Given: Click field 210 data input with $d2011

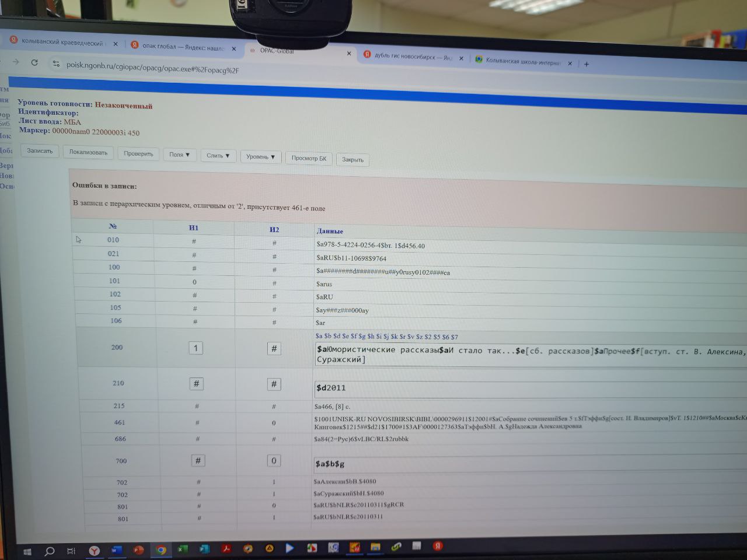Looking at the screenshot, I should coord(530,388).
